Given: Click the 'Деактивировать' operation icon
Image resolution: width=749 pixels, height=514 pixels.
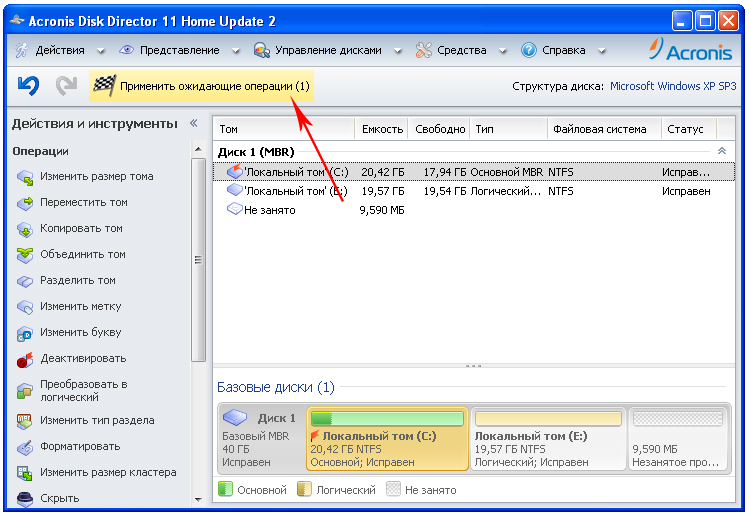Looking at the screenshot, I should [25, 359].
